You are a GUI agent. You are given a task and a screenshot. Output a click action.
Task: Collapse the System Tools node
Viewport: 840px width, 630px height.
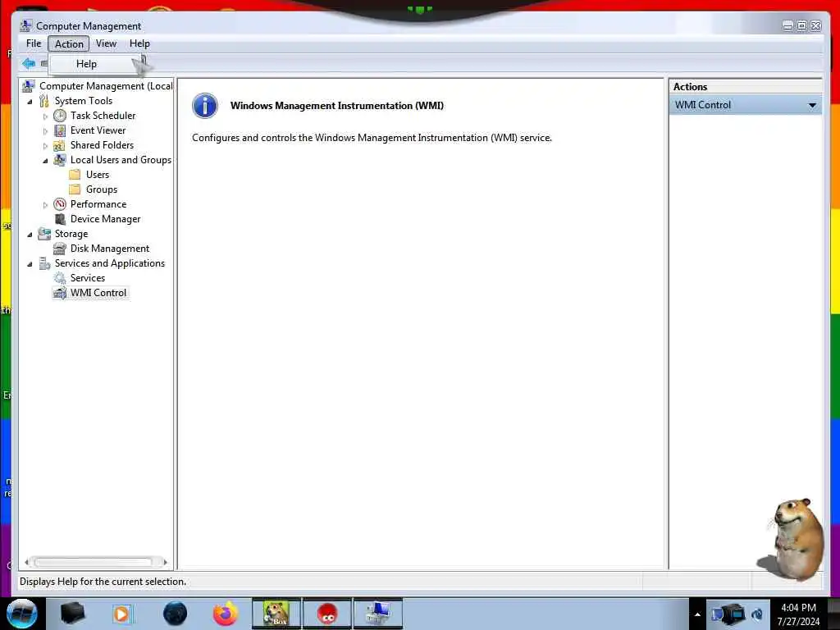coord(30,101)
